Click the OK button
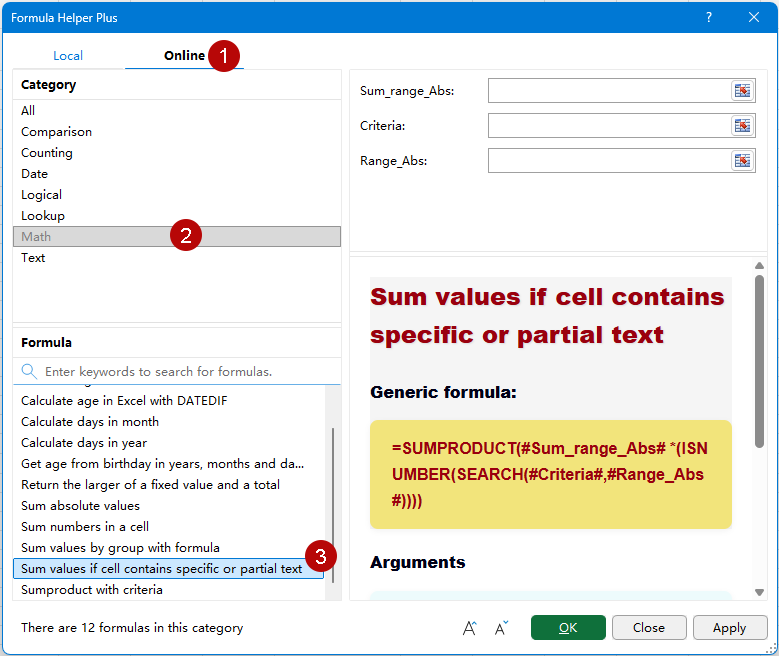The image size is (779, 656). click(x=568, y=628)
